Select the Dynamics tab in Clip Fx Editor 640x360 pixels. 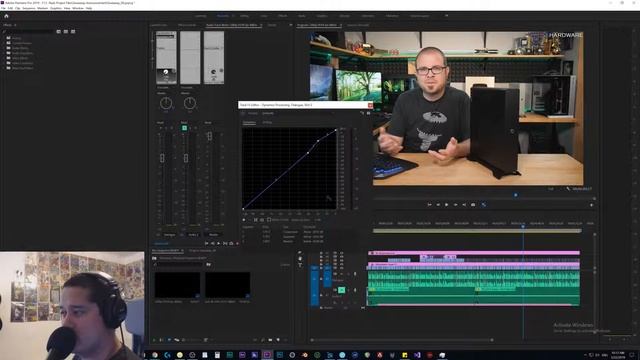pyautogui.click(x=249, y=122)
